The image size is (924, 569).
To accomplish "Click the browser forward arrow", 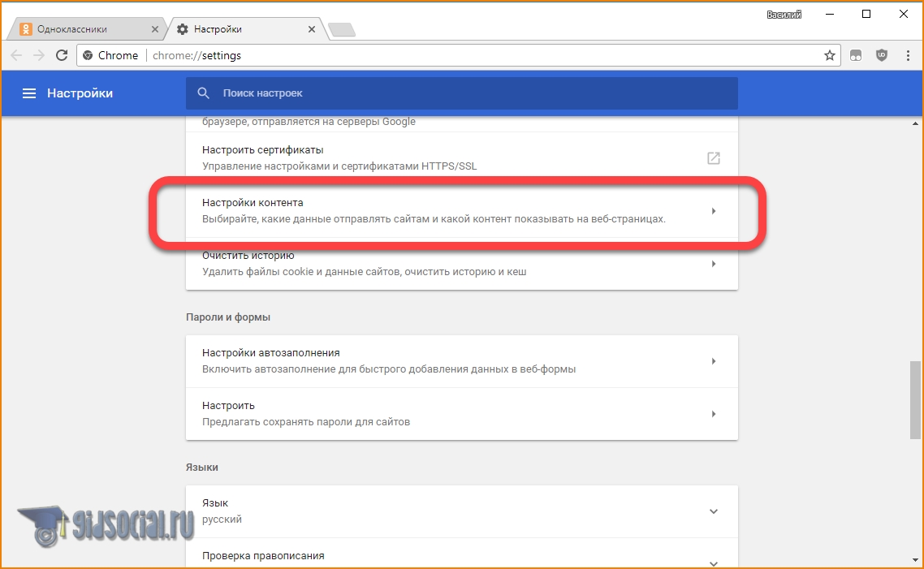I will (38, 55).
